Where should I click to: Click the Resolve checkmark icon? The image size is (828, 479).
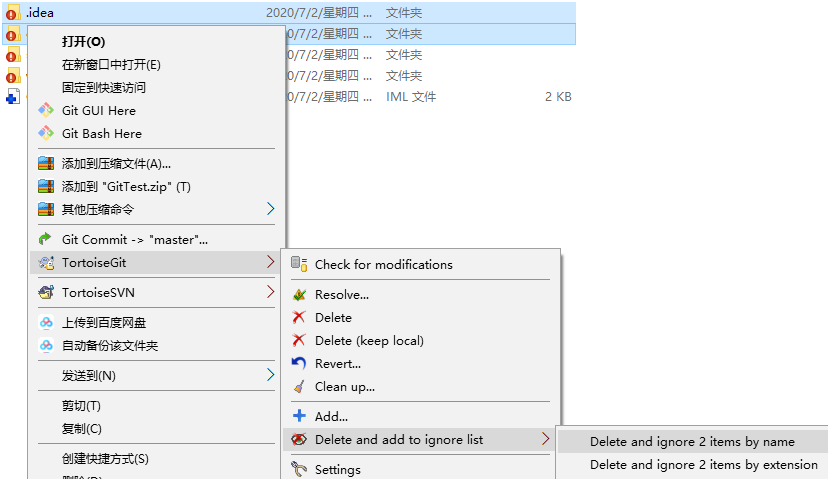tap(299, 294)
